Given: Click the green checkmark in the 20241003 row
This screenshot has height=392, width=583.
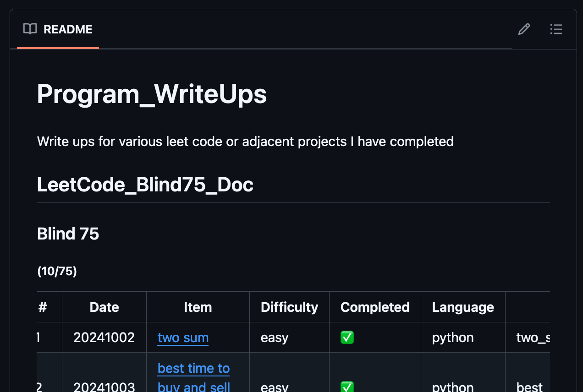Looking at the screenshot, I should point(347,387).
